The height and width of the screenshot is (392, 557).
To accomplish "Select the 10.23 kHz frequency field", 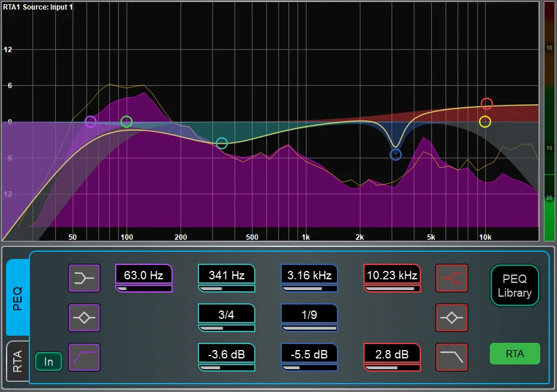I will coord(392,278).
